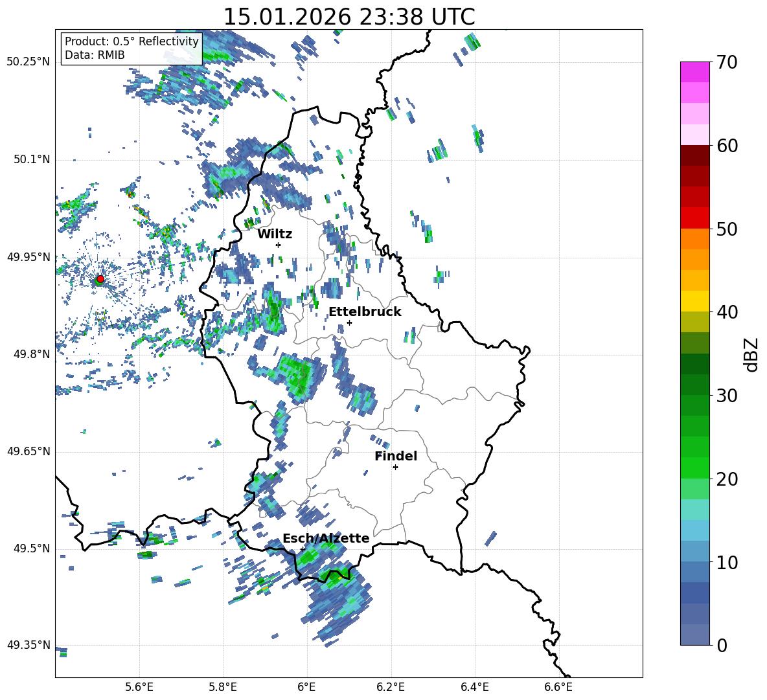Click the 60 tick label on colorbar
767x700 pixels.
(x=727, y=146)
